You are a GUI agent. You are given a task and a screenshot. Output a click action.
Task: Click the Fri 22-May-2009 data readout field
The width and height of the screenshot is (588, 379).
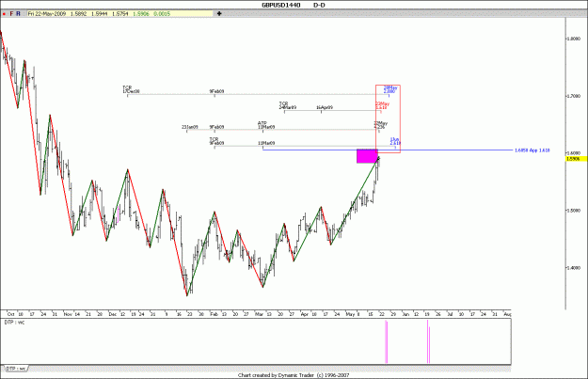click(x=120, y=14)
